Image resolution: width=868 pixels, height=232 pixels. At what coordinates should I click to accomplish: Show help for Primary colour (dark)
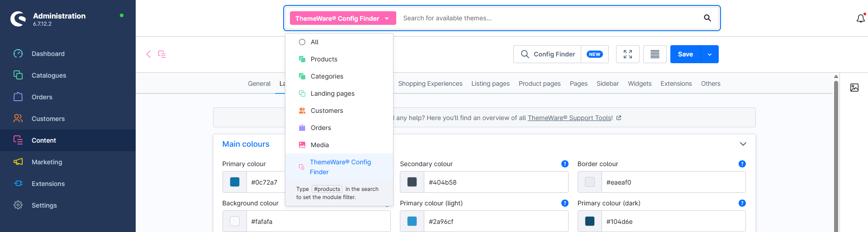(742, 203)
